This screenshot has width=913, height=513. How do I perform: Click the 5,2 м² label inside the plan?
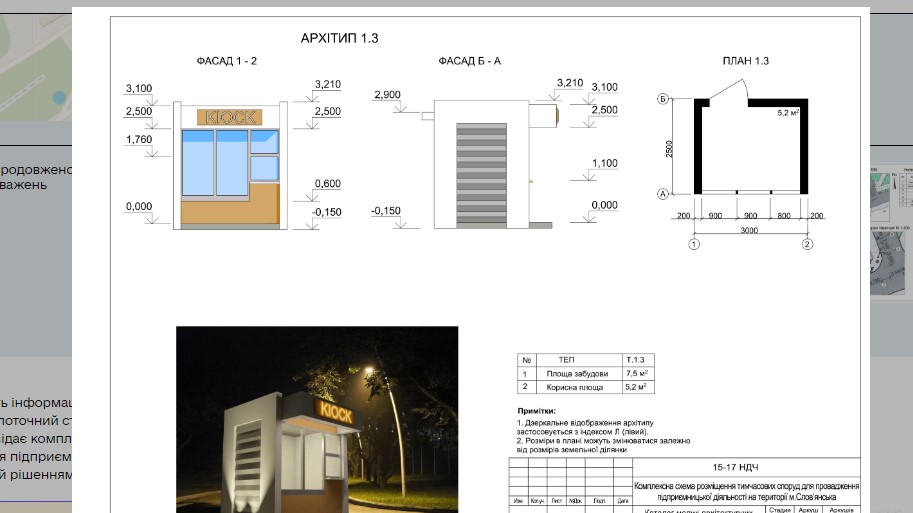(x=788, y=113)
